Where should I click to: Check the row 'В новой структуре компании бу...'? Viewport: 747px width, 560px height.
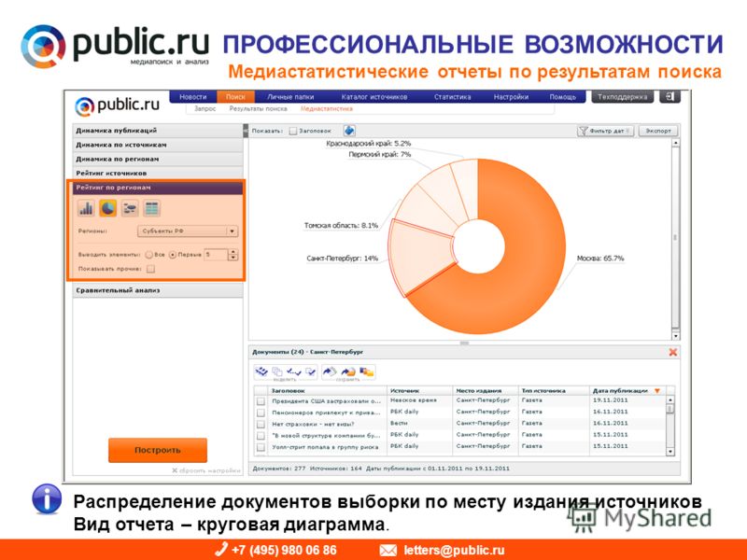261,436
